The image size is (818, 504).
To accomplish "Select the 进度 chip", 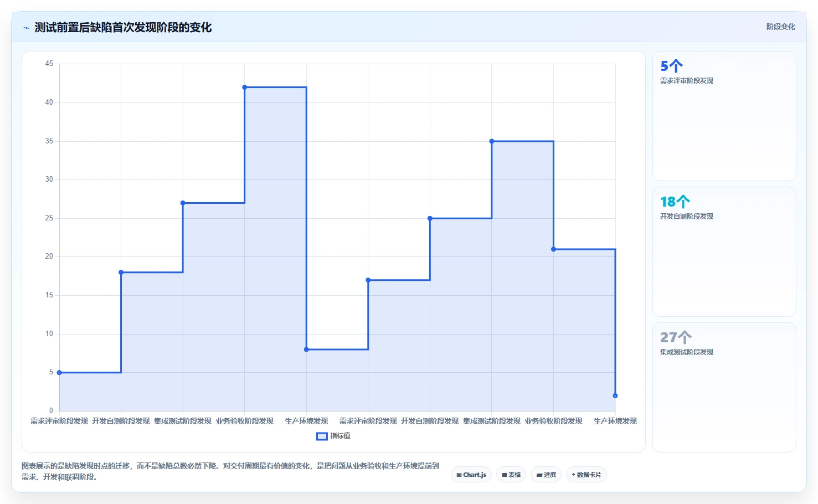I will (546, 475).
